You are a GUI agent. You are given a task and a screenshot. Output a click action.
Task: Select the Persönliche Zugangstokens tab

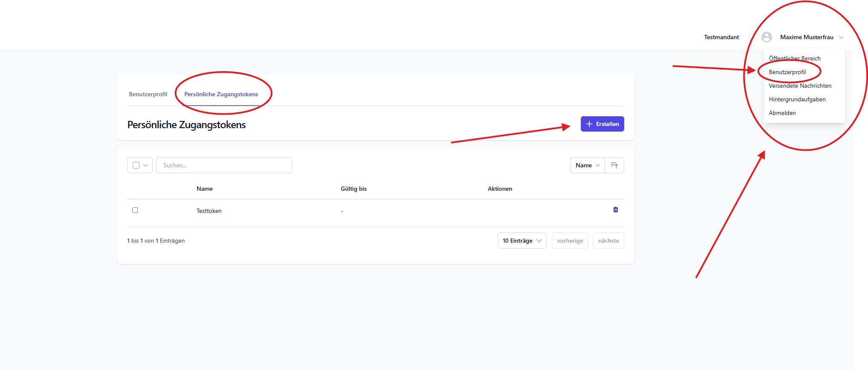[x=221, y=94]
